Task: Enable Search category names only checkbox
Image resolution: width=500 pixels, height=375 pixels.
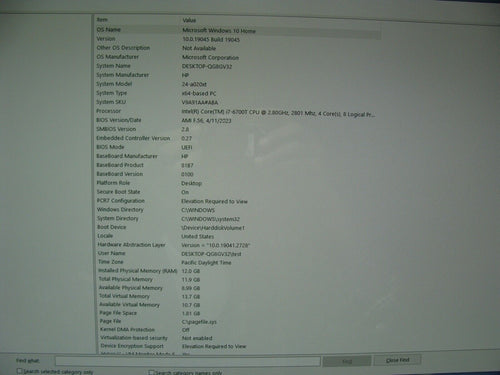Action: (x=151, y=373)
